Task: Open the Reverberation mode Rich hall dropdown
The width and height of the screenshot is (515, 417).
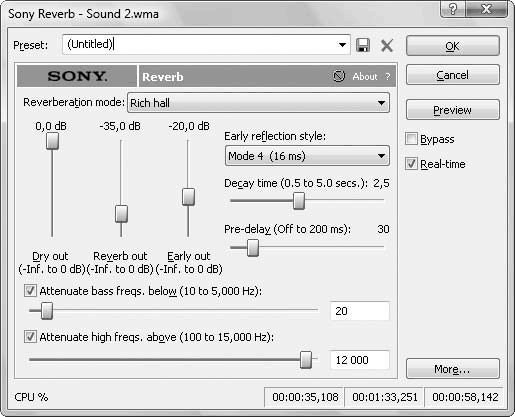Action: tap(258, 103)
